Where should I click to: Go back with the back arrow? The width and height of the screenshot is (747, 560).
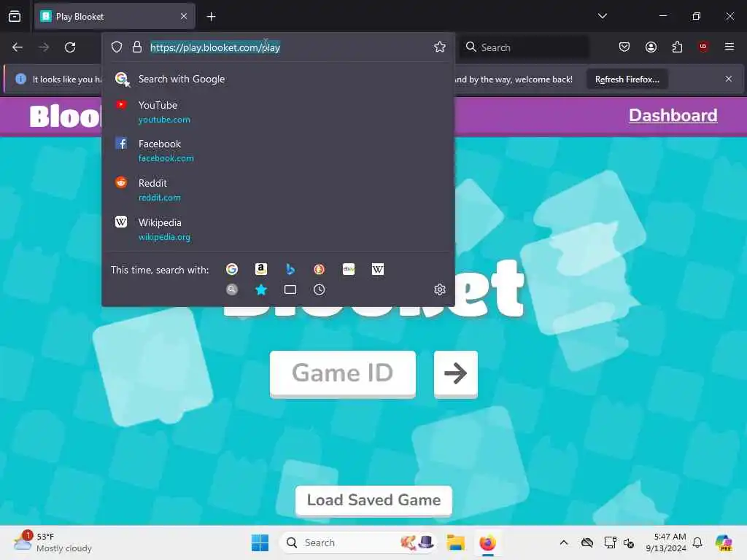tap(18, 47)
